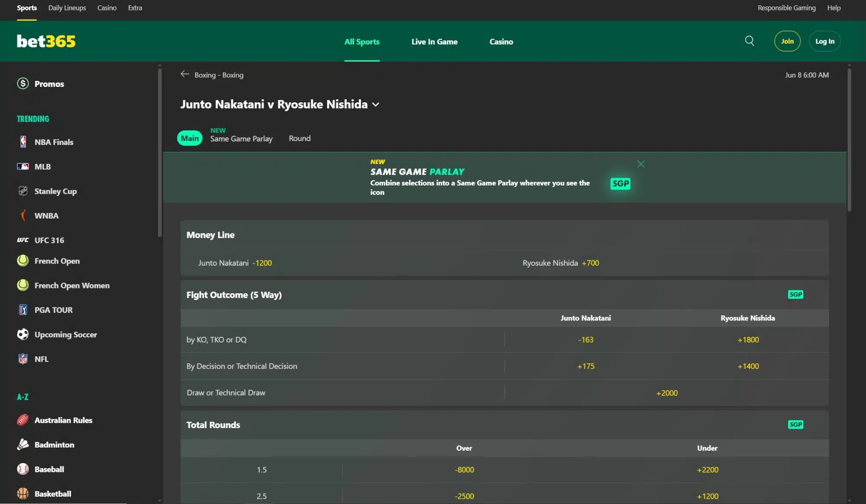This screenshot has height=504, width=866.
Task: Click the sidebar vertical scrollbar
Action: coord(160,152)
